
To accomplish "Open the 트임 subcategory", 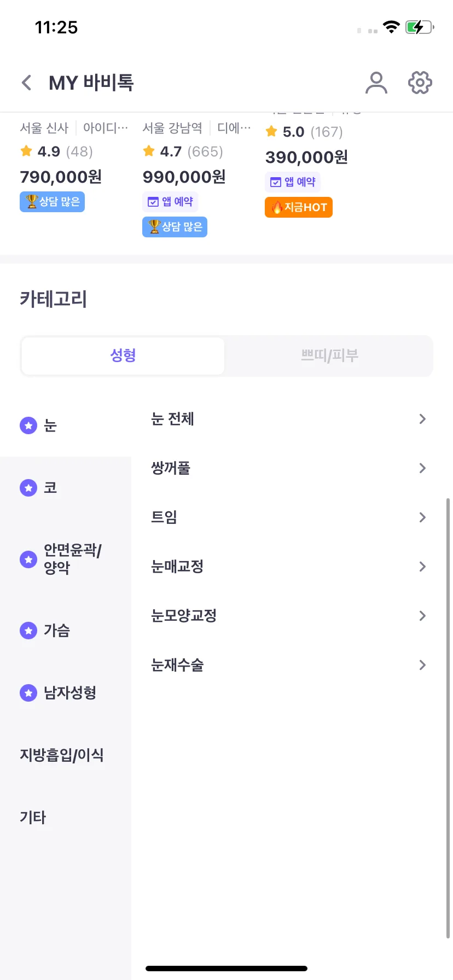I will coord(289,517).
